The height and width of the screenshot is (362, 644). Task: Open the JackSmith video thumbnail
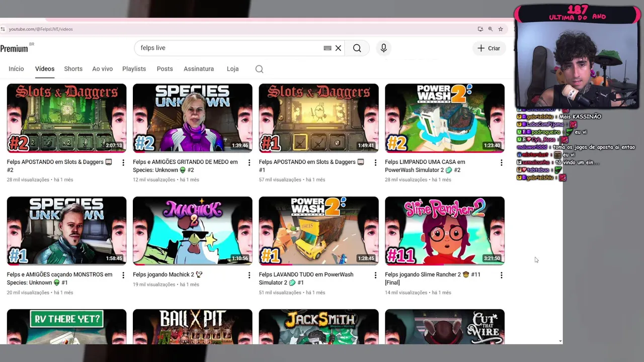click(318, 327)
